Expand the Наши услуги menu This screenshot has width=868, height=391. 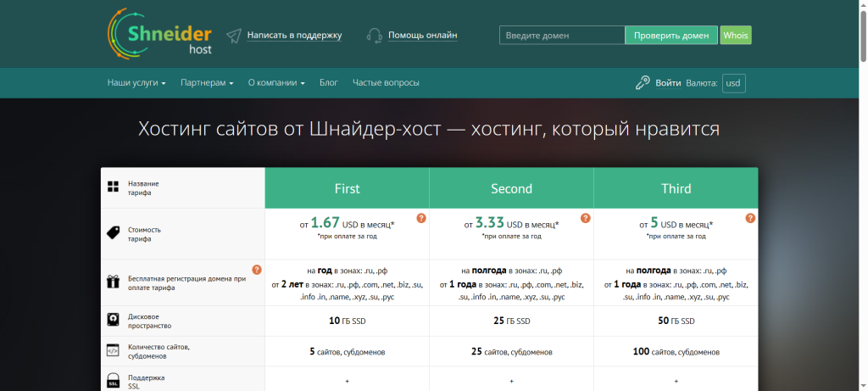136,83
